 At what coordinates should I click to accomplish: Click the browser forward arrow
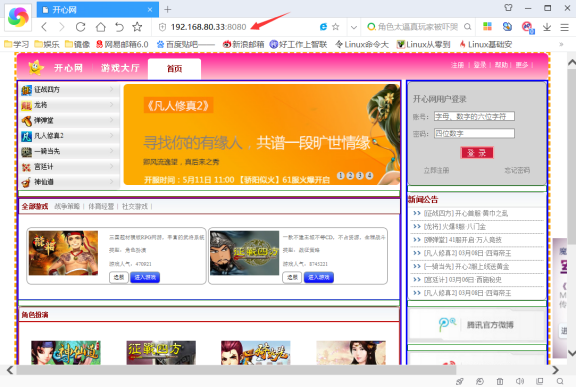click(x=62, y=27)
